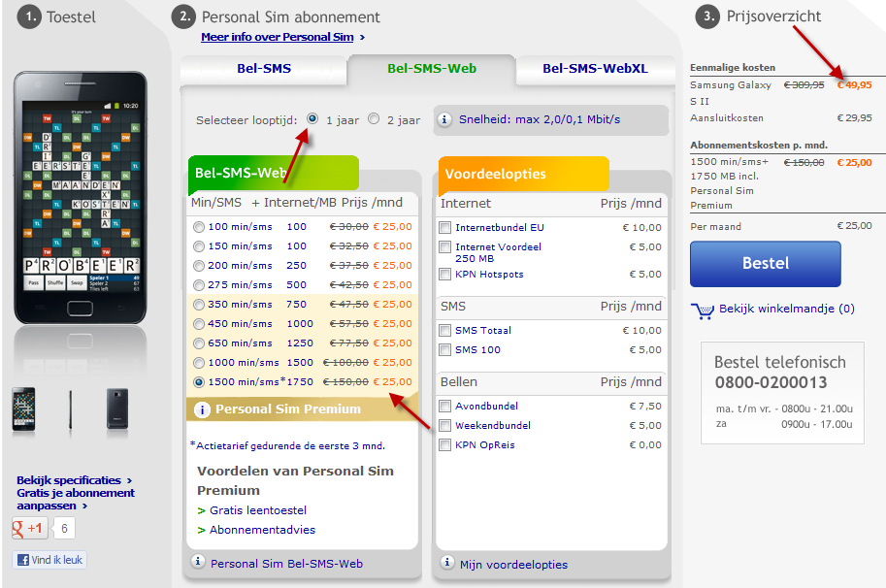Tick the Internetbundel EU checkbox
886x588 pixels.
(445, 228)
